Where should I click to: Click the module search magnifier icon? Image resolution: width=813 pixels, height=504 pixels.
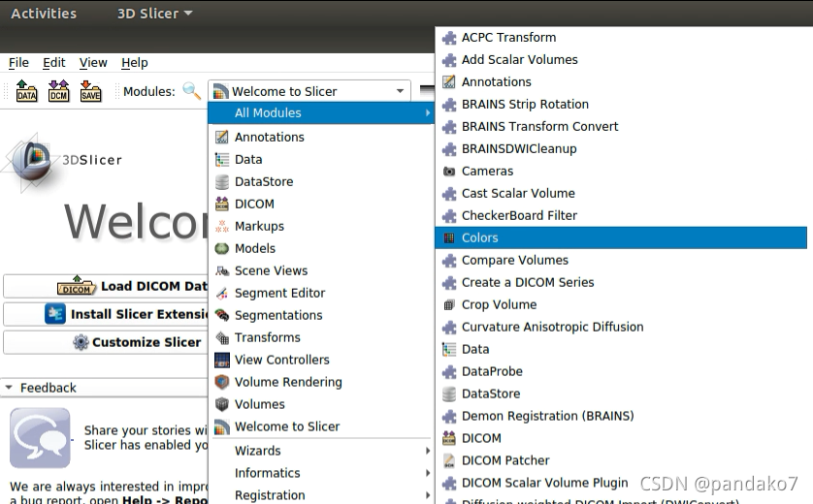coord(191,91)
